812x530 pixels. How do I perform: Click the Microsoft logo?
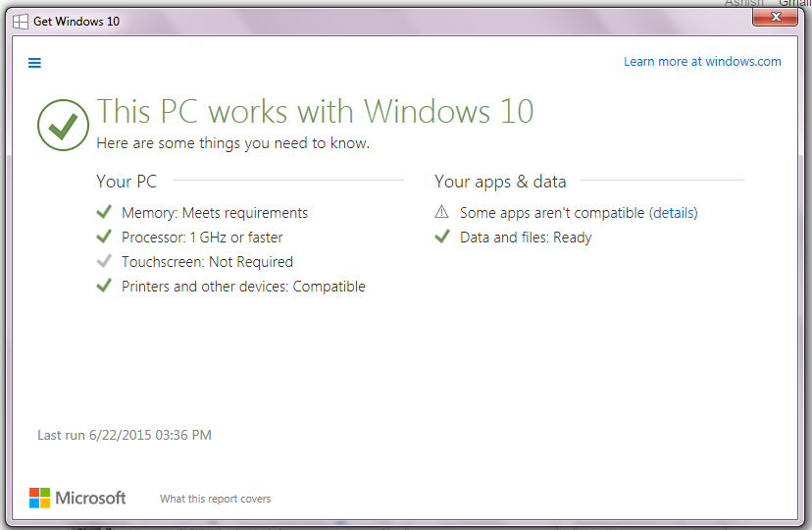pos(77,498)
